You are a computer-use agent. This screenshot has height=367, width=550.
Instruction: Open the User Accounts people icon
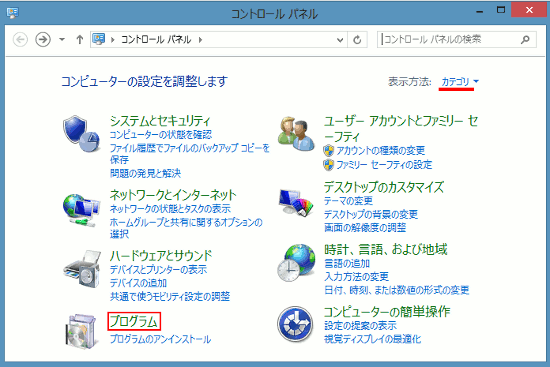click(x=296, y=134)
